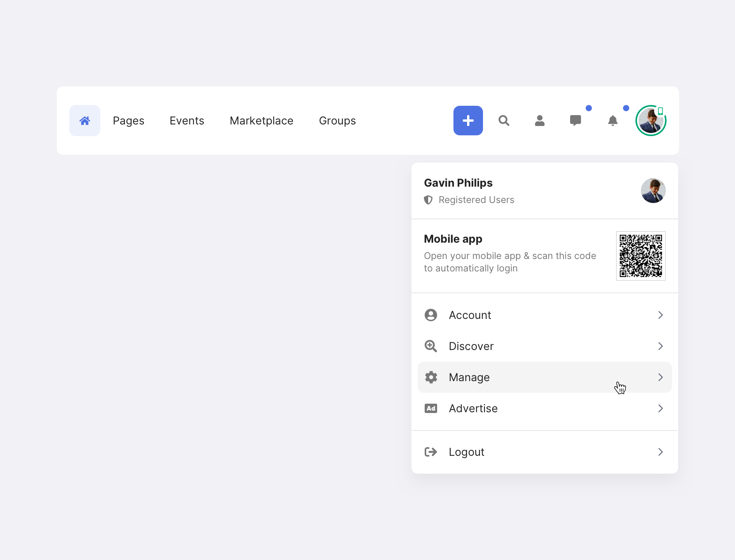Navigate to Groups
The height and width of the screenshot is (560, 735).
pos(337,121)
